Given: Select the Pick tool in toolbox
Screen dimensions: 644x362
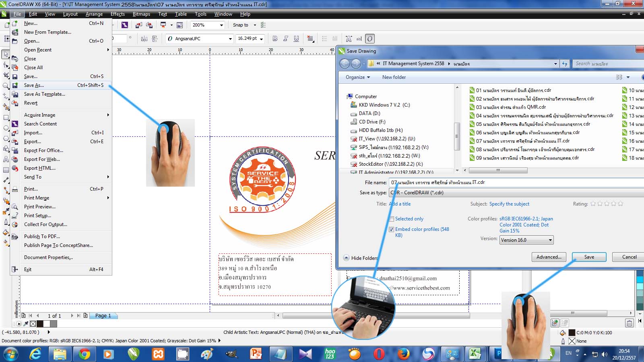Looking at the screenshot, I should [x=6, y=54].
